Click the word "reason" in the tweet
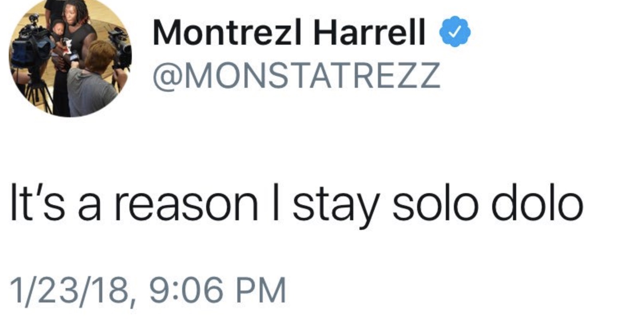 coord(187,206)
